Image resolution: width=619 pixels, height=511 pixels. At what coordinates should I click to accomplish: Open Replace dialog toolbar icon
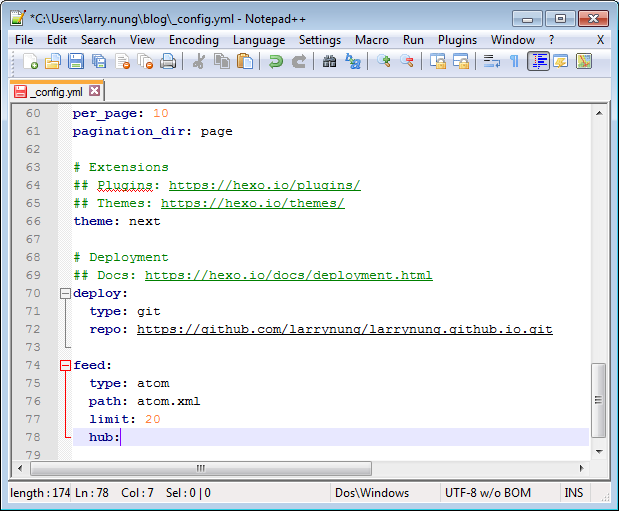point(353,62)
